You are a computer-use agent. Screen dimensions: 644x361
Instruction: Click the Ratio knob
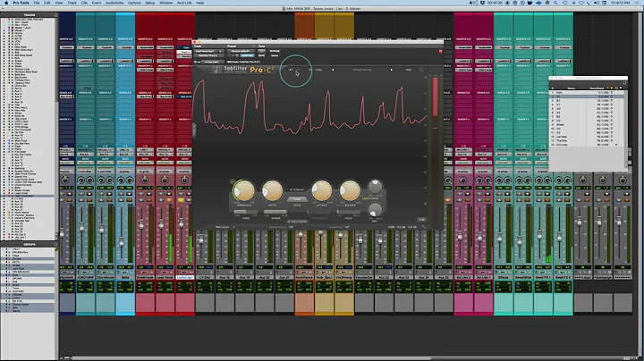click(x=272, y=190)
